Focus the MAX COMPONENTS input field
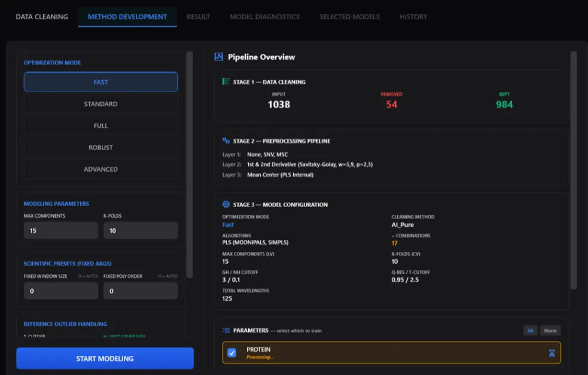The height and width of the screenshot is (375, 588). tap(61, 230)
